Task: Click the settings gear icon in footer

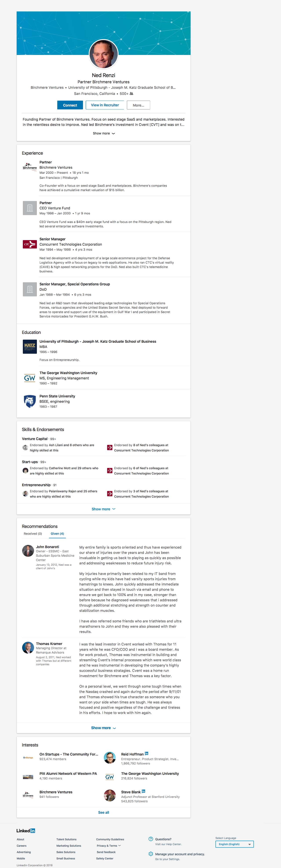Action: point(151,854)
